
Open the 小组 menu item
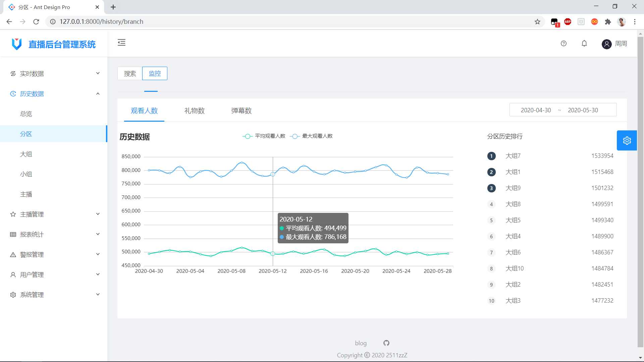coord(54,174)
